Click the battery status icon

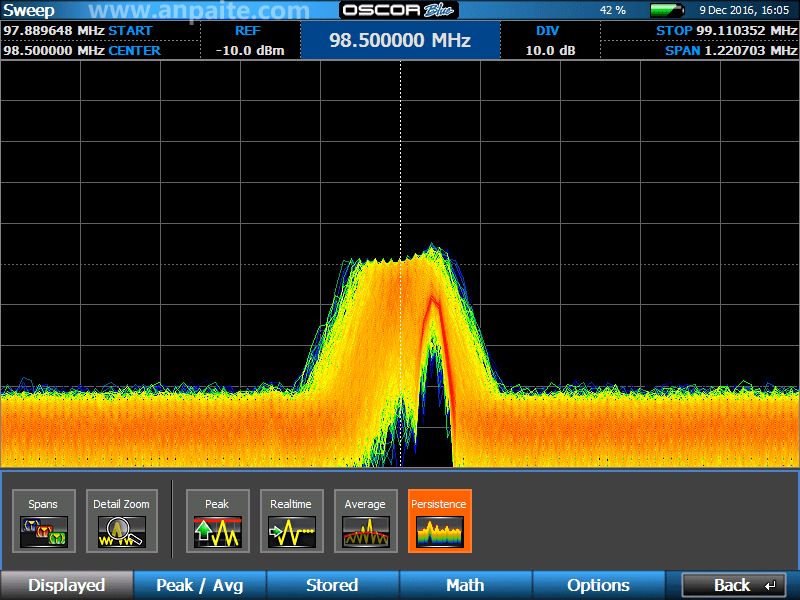pyautogui.click(x=667, y=10)
